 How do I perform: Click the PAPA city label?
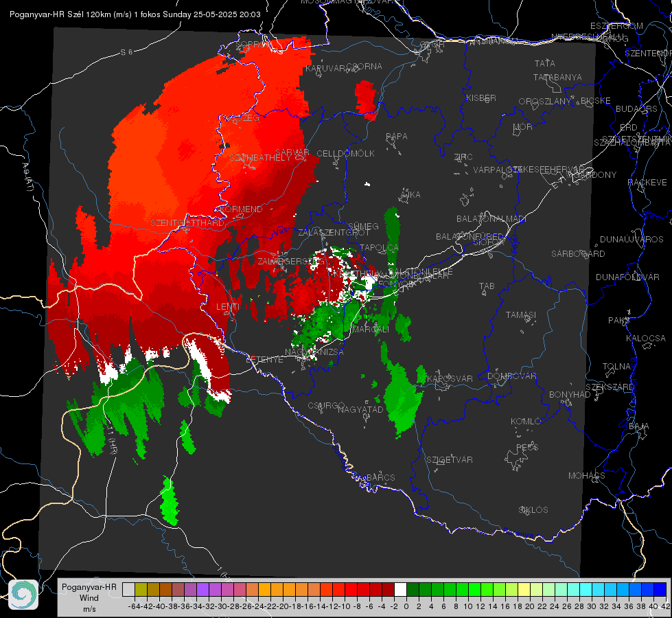(x=397, y=137)
